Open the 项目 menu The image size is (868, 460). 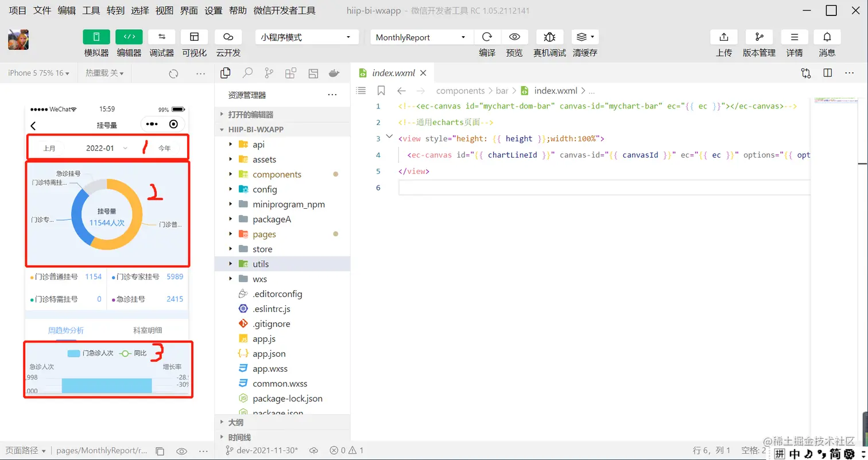click(x=17, y=10)
